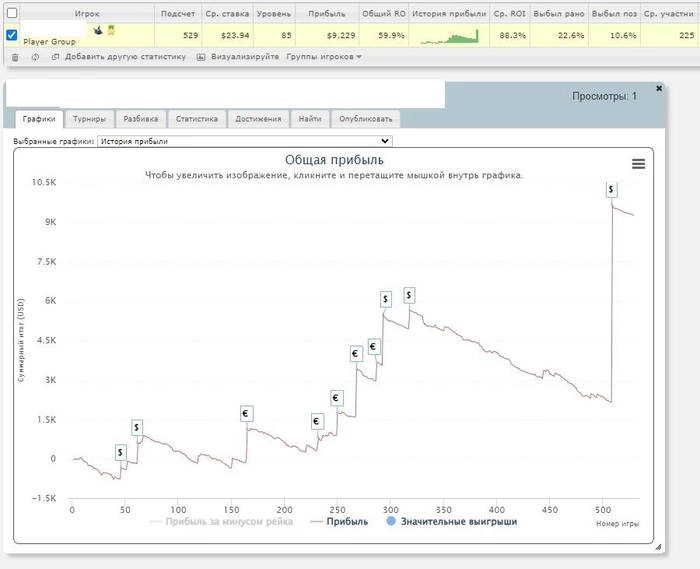Click the € marker near game 165
The width and height of the screenshot is (700, 569).
point(246,414)
